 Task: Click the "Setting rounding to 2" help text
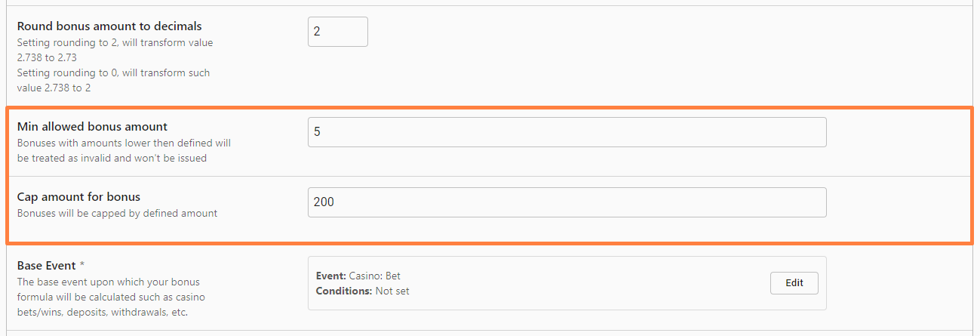click(115, 43)
